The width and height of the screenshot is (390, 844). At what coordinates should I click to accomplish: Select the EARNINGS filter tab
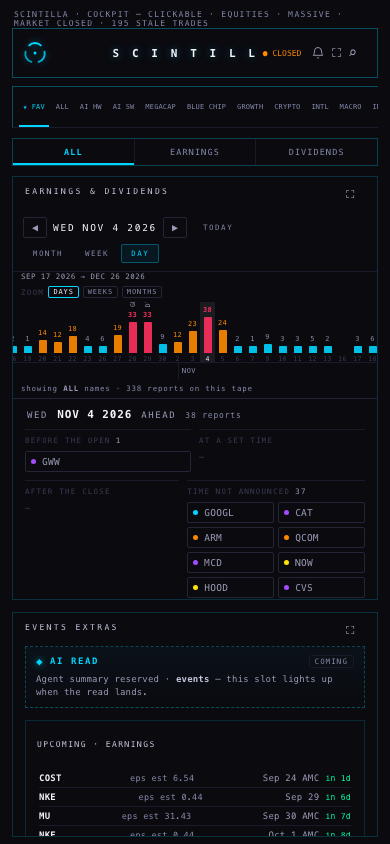(x=195, y=152)
